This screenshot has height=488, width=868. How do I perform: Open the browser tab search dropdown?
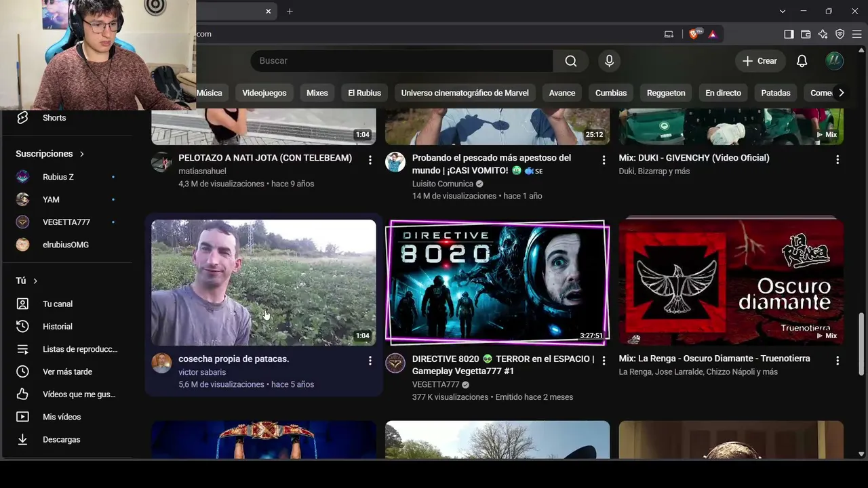[x=783, y=12]
